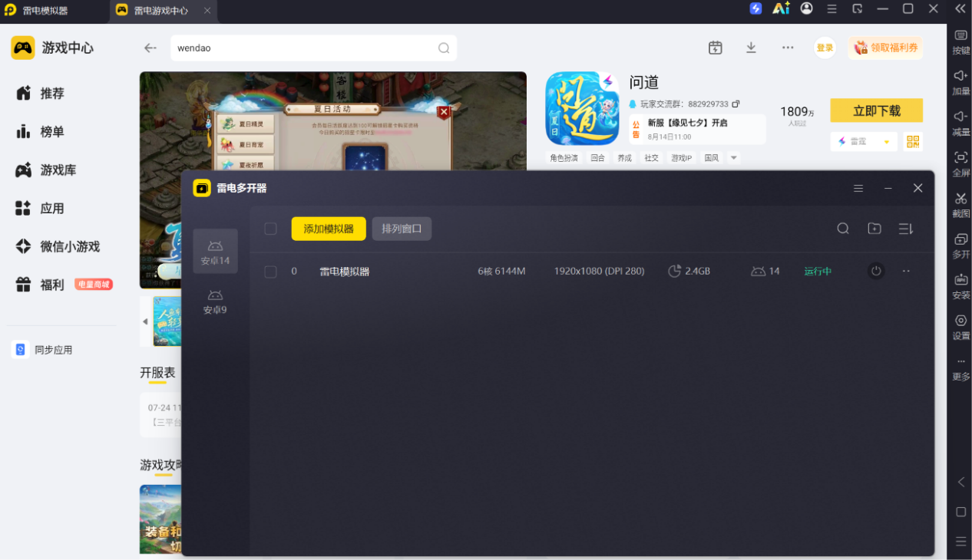This screenshot has width=972, height=560.
Task: Click 同步应用 sync apps
Action: coord(43,350)
